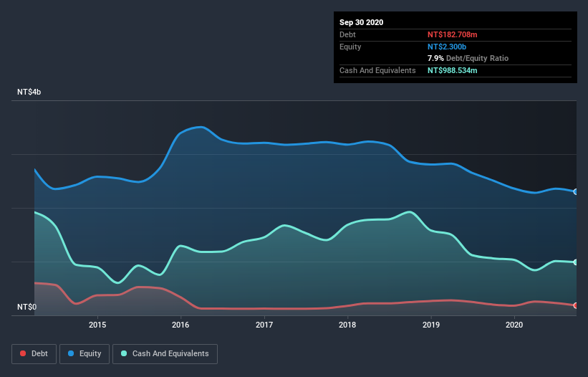Toggle the Equity series legend button
Viewport: 588px width, 377px height.
85,354
